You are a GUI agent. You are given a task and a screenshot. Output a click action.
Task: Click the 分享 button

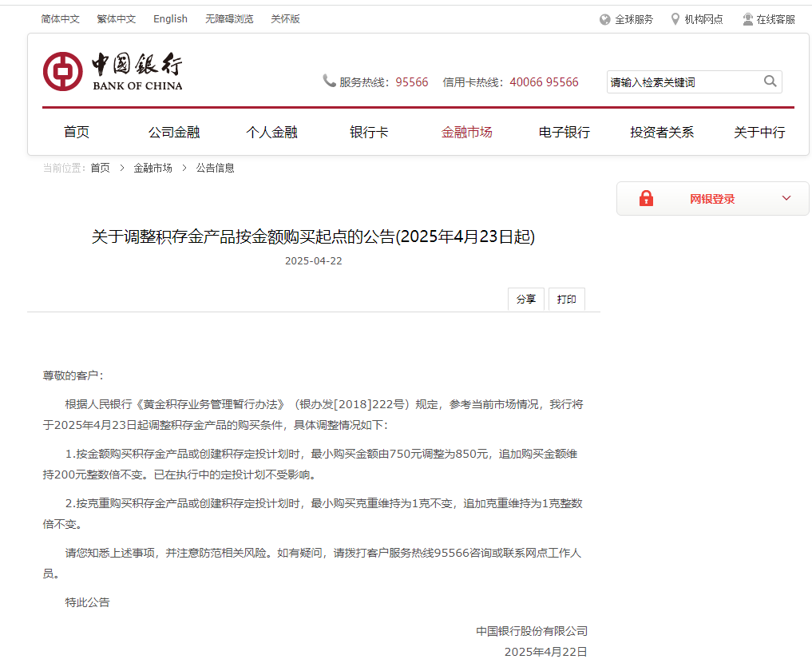tap(525, 299)
